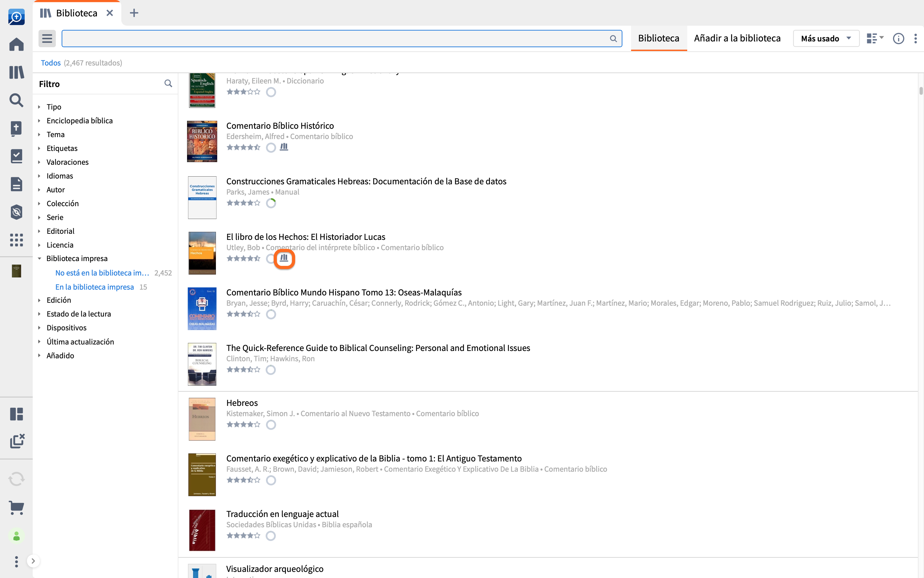Toggle reading status circle for Quick-Reference Guide
Screen dimensions: 924x578
(x=271, y=370)
